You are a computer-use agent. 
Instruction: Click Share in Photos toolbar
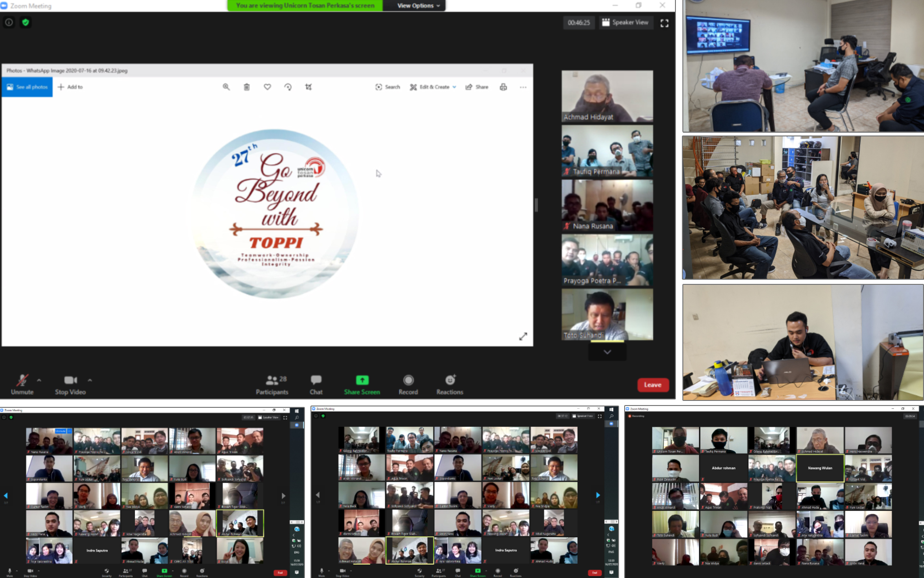click(477, 87)
